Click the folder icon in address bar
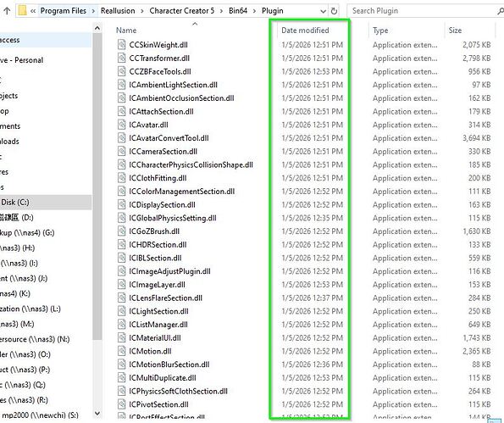The width and height of the screenshot is (504, 423). [22, 11]
